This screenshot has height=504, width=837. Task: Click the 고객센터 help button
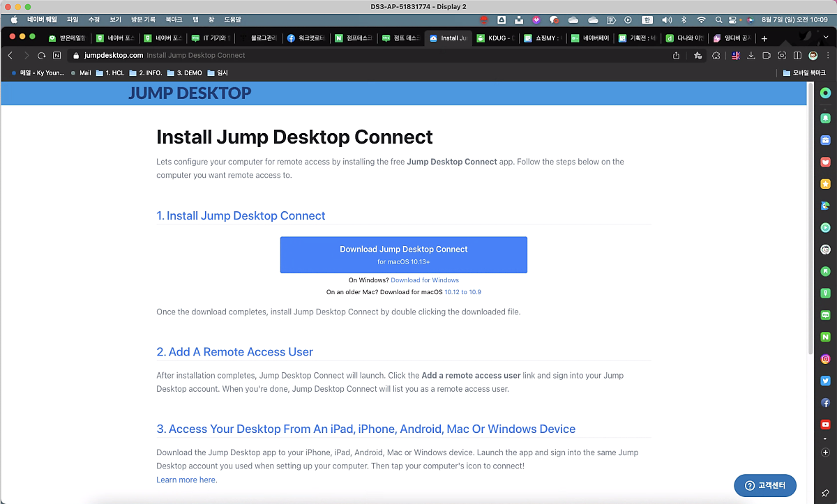coord(765,485)
